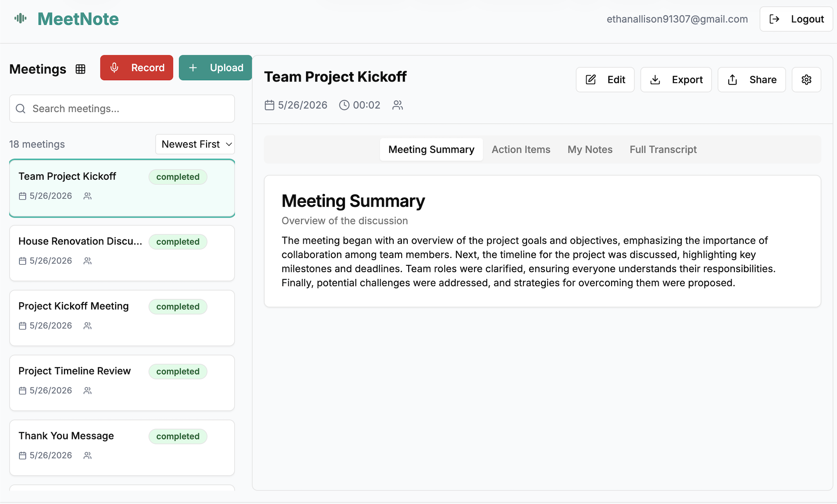
Task: Click the MeetNote waveform logo icon
Action: click(21, 18)
